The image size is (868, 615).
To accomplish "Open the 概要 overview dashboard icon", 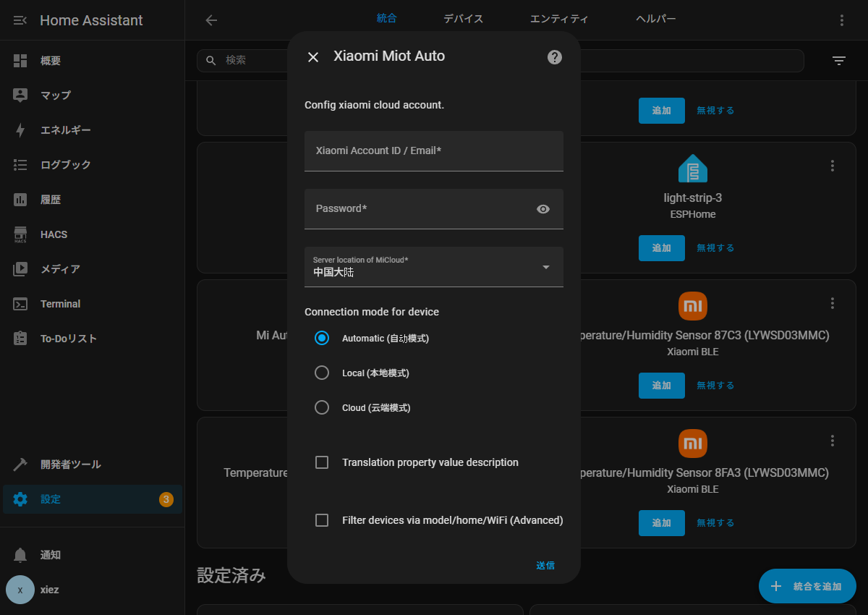I will coord(20,61).
